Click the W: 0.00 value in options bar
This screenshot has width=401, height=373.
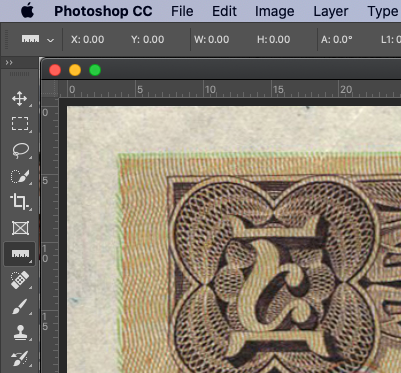point(212,40)
